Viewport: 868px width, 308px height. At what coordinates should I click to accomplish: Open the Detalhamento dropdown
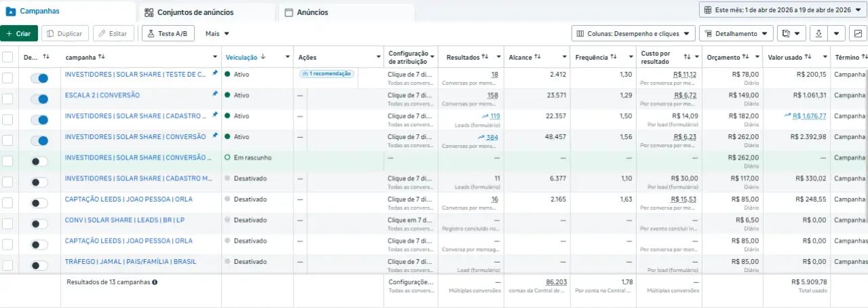(x=736, y=33)
